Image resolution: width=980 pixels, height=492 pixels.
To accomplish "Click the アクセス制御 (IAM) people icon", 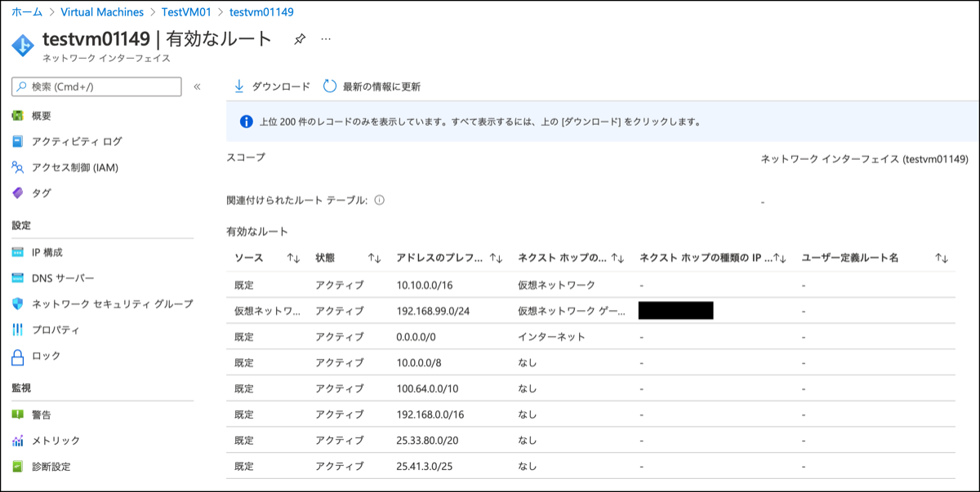I will pos(18,167).
